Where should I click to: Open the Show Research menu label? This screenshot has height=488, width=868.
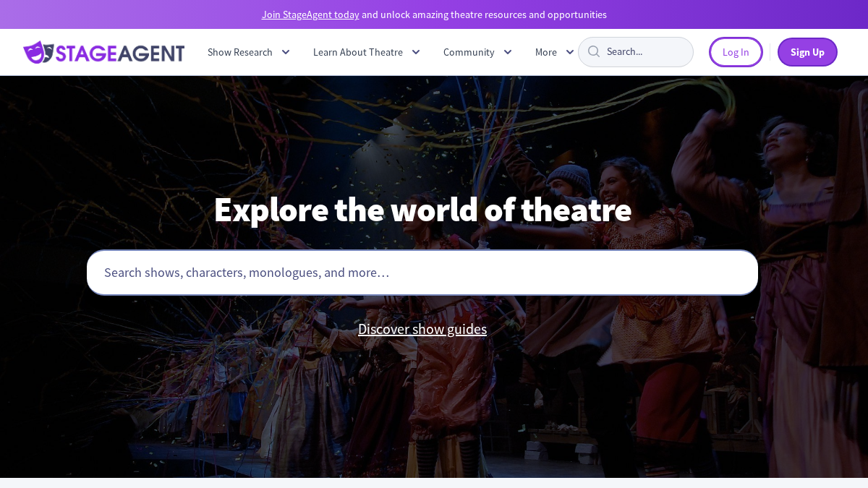(240, 52)
